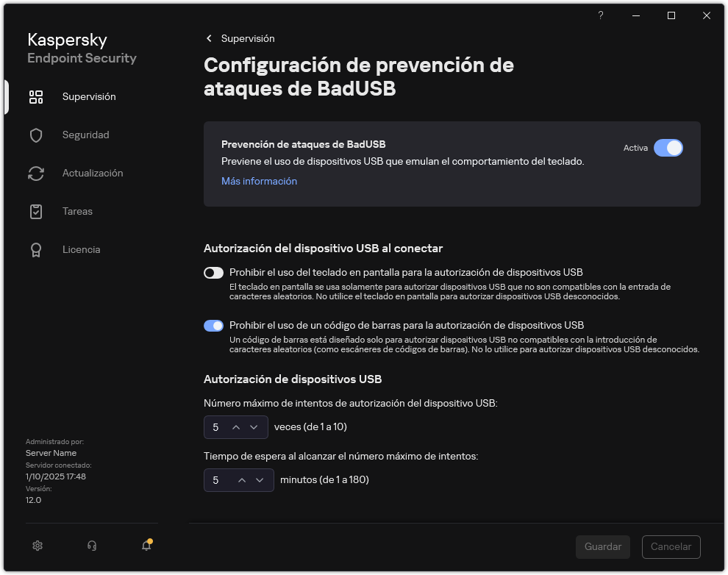728x575 pixels.
Task: Select the Seguridad shield icon
Action: tap(36, 135)
